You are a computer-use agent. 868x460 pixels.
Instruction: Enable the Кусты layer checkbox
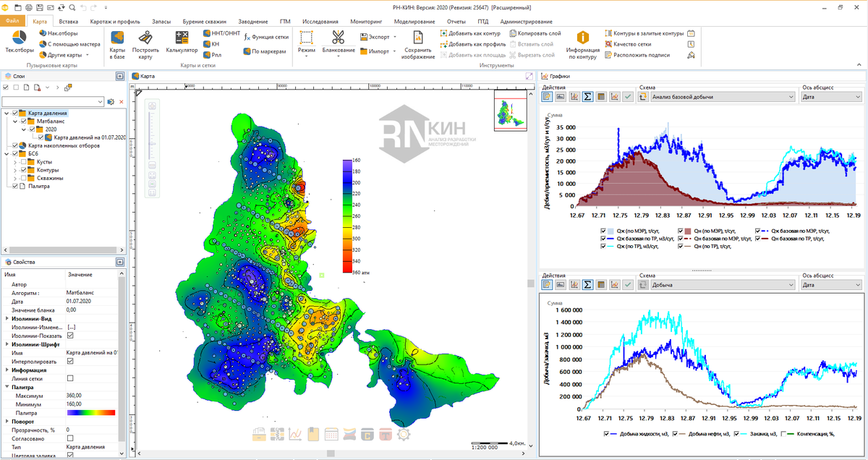(x=24, y=162)
